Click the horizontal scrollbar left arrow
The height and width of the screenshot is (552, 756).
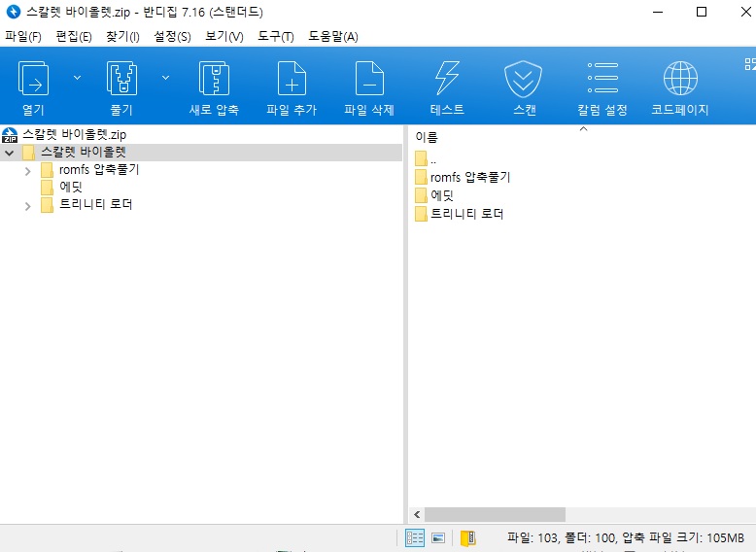[x=417, y=515]
